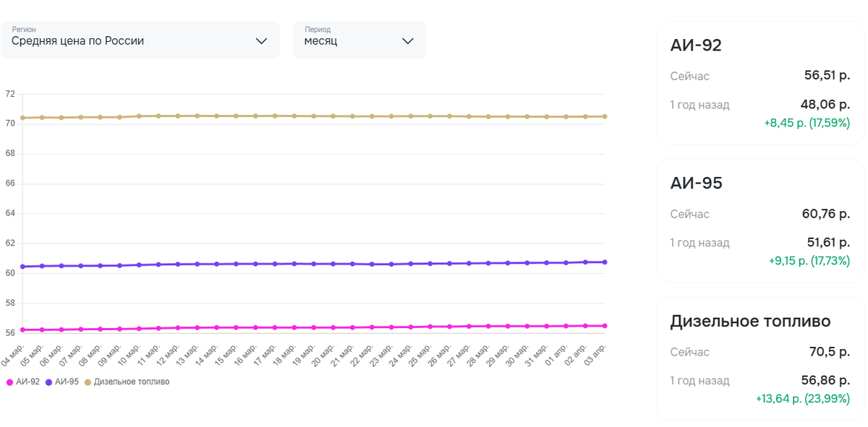Toggle the Дизельное топливо legend item
This screenshot has height=427, width=868.
[131, 381]
